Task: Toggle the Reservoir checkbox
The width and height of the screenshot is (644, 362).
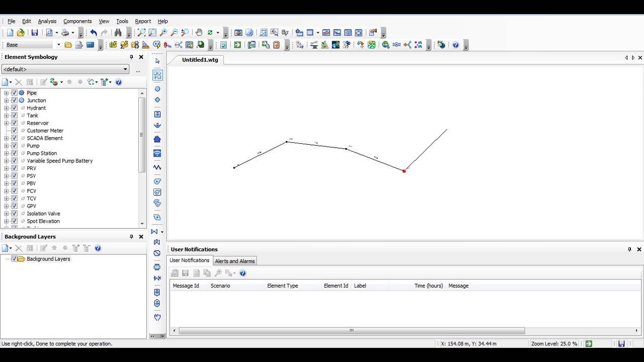Action: (x=14, y=123)
